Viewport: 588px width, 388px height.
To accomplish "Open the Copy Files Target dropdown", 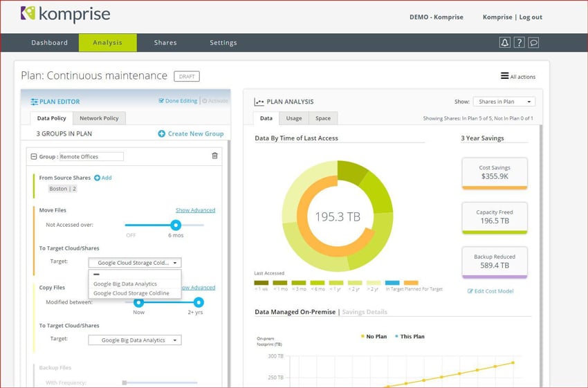I will click(x=135, y=340).
